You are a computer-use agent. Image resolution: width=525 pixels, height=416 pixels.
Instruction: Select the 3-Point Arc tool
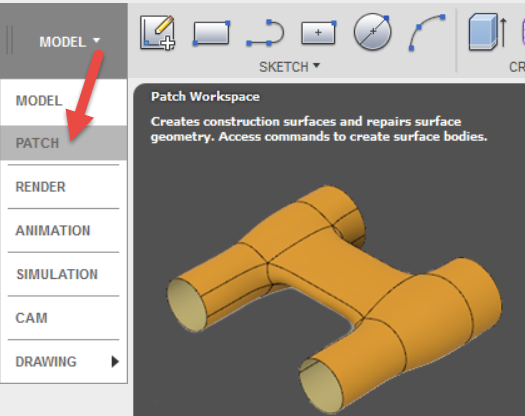[x=427, y=32]
